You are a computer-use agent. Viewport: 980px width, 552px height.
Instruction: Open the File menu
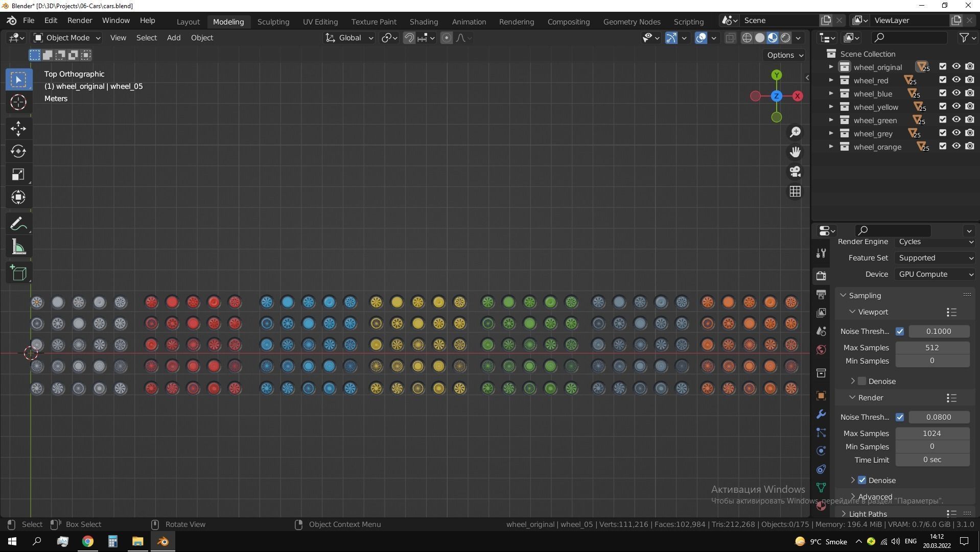click(x=29, y=20)
